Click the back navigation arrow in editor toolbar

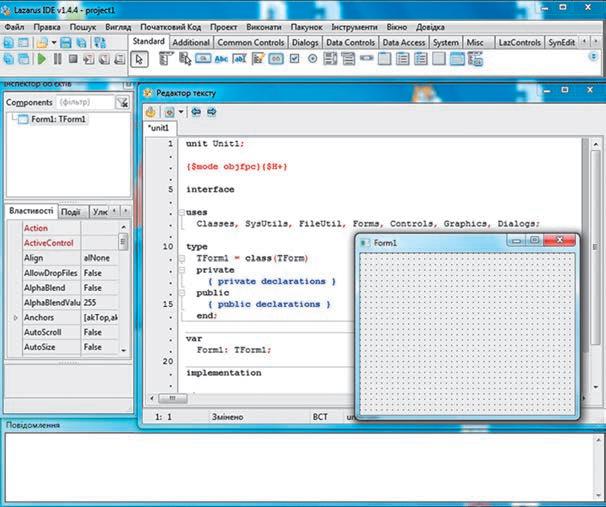(x=196, y=112)
